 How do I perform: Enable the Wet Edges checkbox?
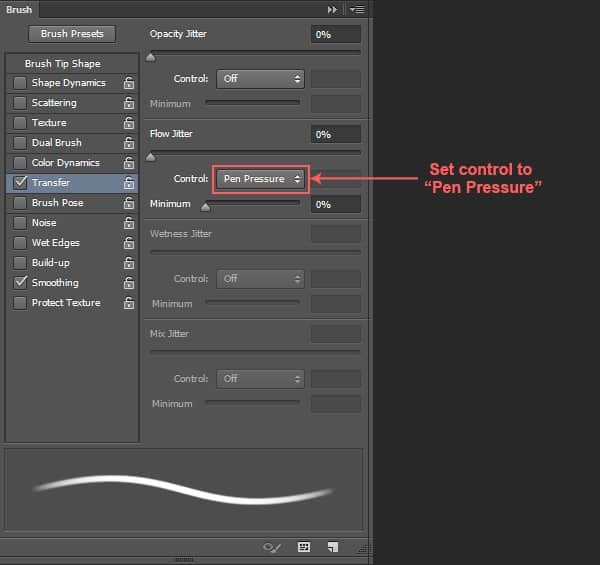(20, 243)
